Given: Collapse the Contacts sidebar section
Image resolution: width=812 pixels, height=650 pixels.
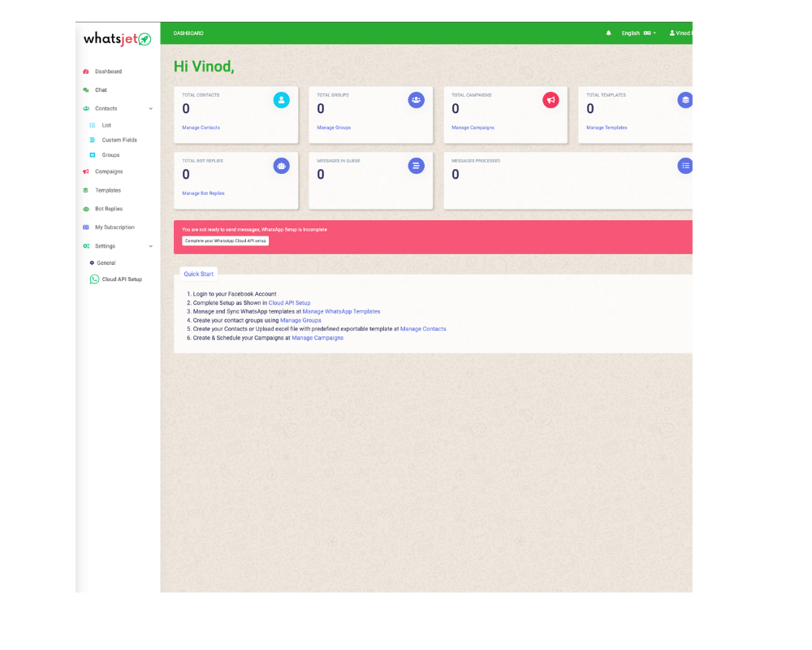Looking at the screenshot, I should [150, 109].
